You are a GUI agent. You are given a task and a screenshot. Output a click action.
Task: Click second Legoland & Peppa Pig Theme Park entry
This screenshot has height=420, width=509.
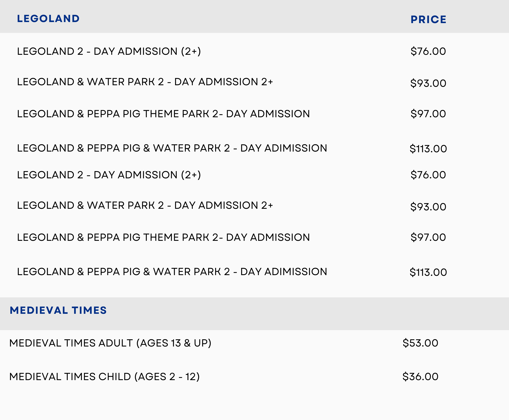164,237
